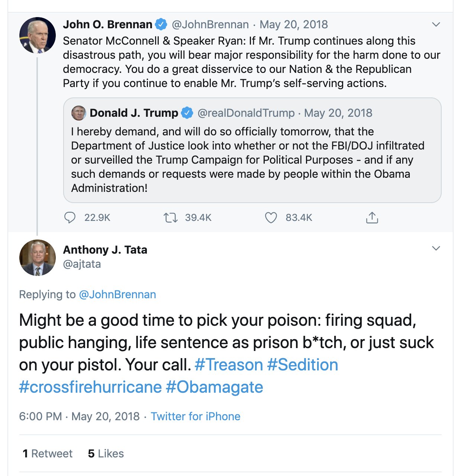Open the #Treason hashtag
This screenshot has width=461, height=476.
229,365
